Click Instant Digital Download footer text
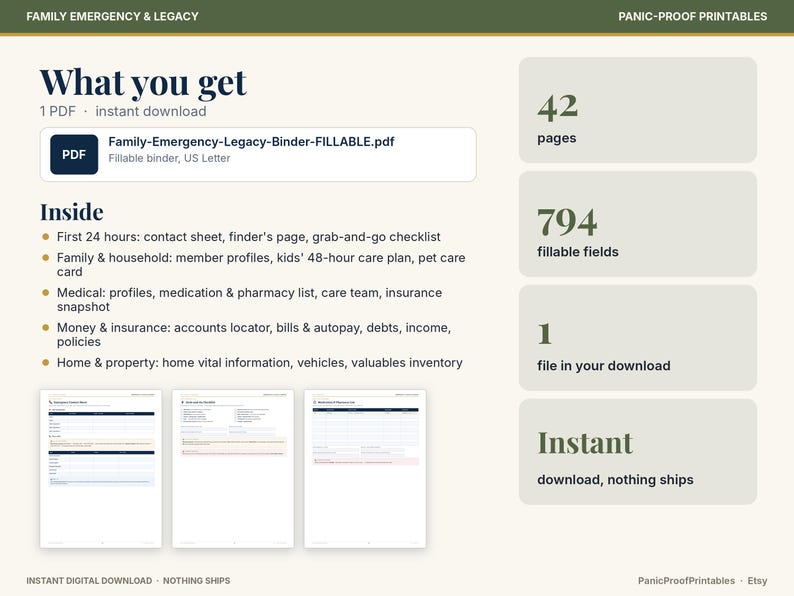 point(89,581)
